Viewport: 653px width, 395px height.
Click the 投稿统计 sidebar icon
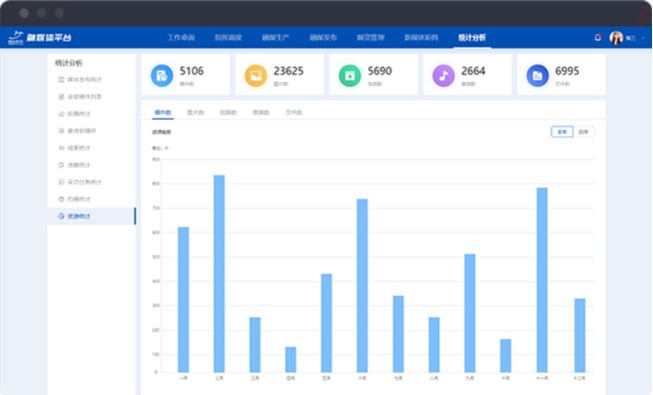pyautogui.click(x=61, y=113)
